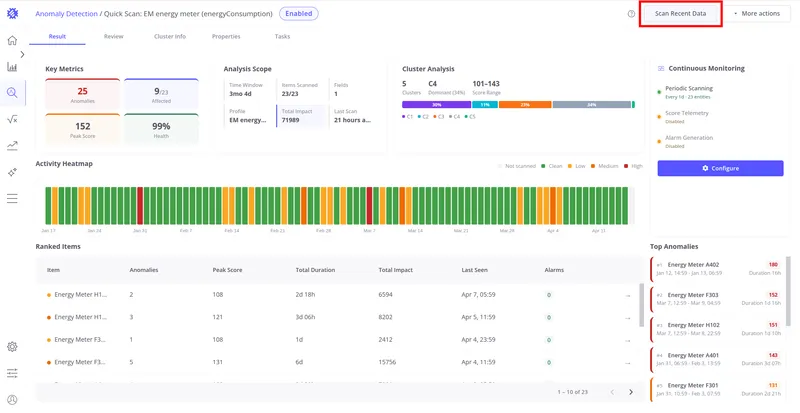
Task: Click the Medium legend entry in heatmap
Action: 604,166
